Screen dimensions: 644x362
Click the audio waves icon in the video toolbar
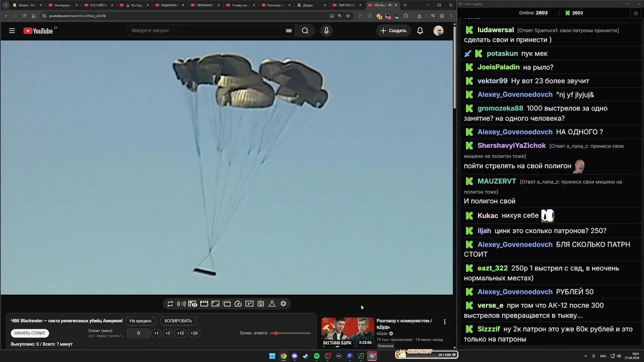pos(182,304)
